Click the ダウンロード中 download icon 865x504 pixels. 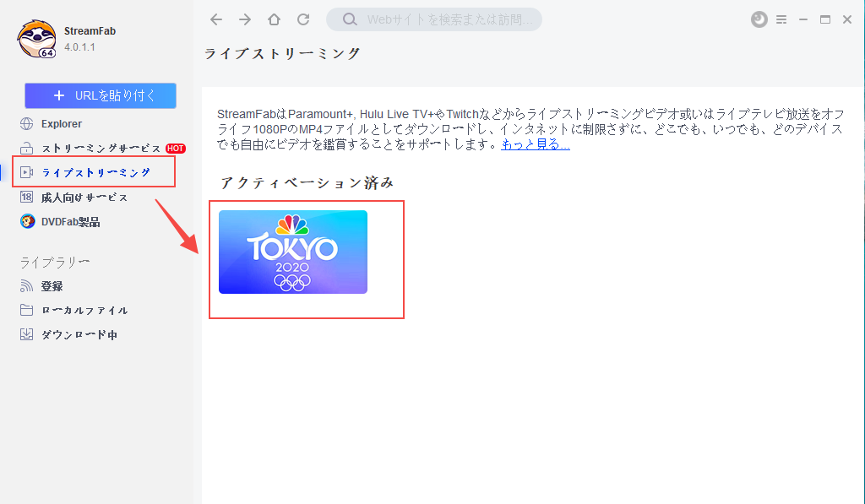tap(26, 334)
